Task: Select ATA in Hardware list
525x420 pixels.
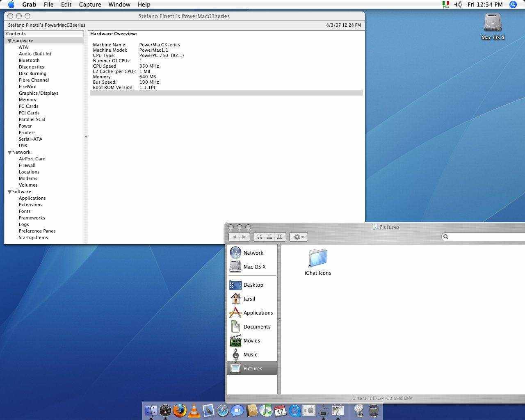Action: (x=23, y=47)
